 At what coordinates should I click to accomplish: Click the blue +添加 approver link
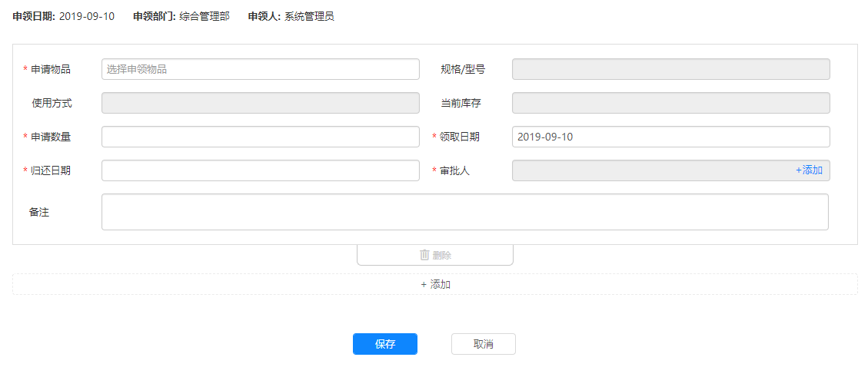pyautogui.click(x=809, y=170)
